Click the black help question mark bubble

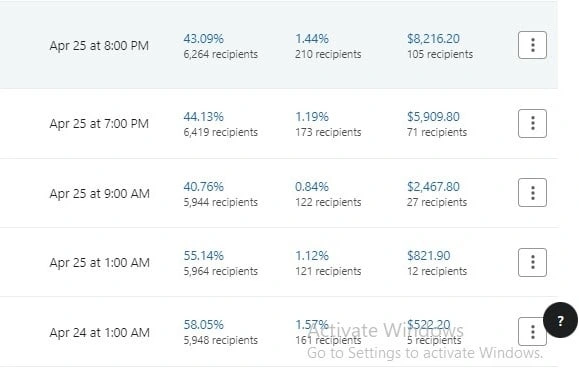tap(560, 320)
